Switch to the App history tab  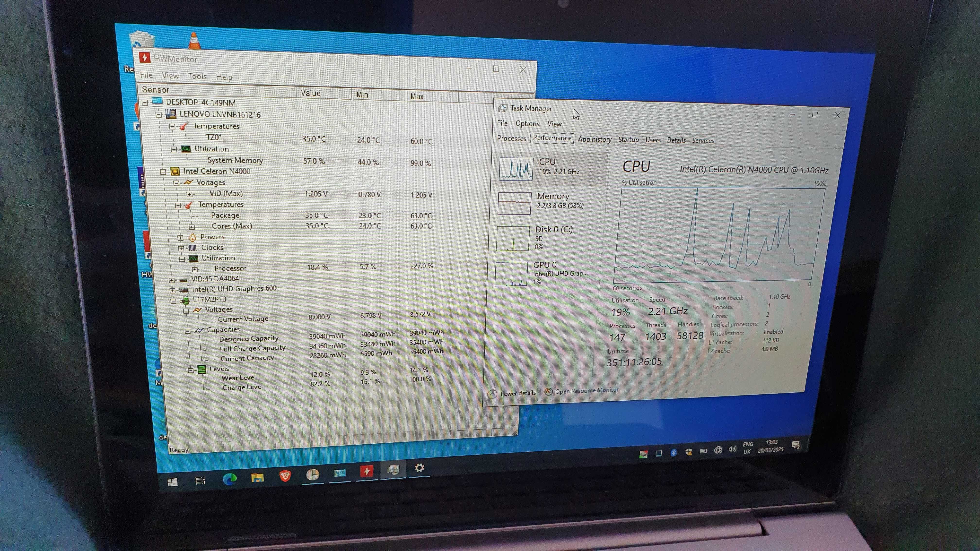595,139
